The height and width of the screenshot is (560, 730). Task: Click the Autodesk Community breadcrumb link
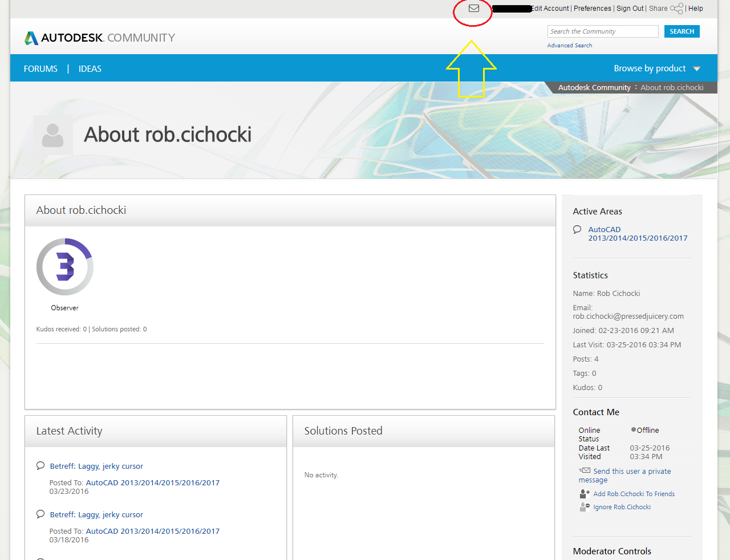(594, 87)
